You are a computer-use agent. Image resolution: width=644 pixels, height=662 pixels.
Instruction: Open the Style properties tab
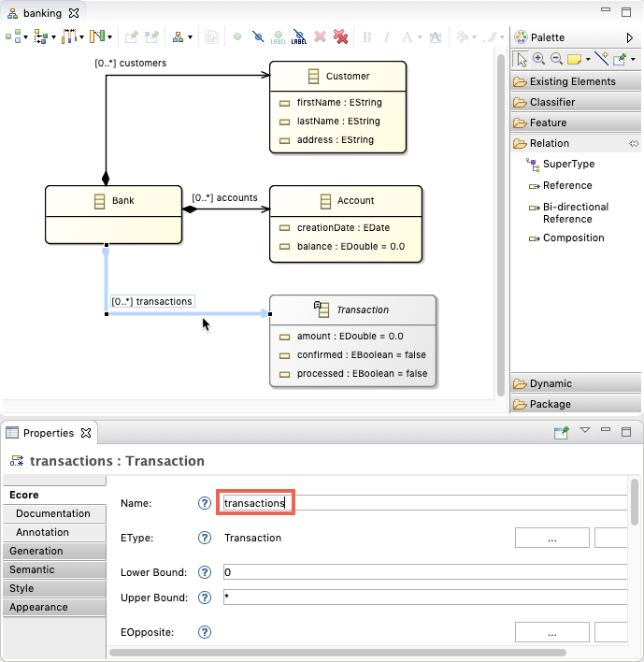coord(54,588)
